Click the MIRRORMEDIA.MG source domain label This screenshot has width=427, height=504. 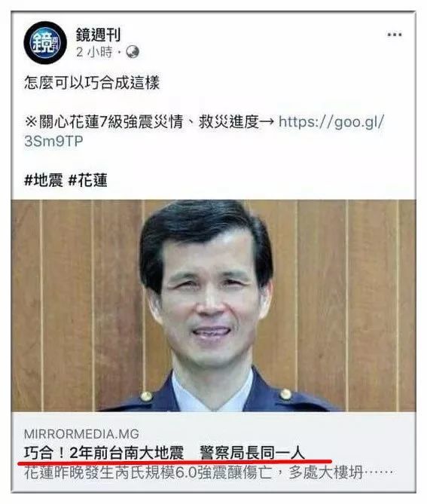pyautogui.click(x=81, y=434)
